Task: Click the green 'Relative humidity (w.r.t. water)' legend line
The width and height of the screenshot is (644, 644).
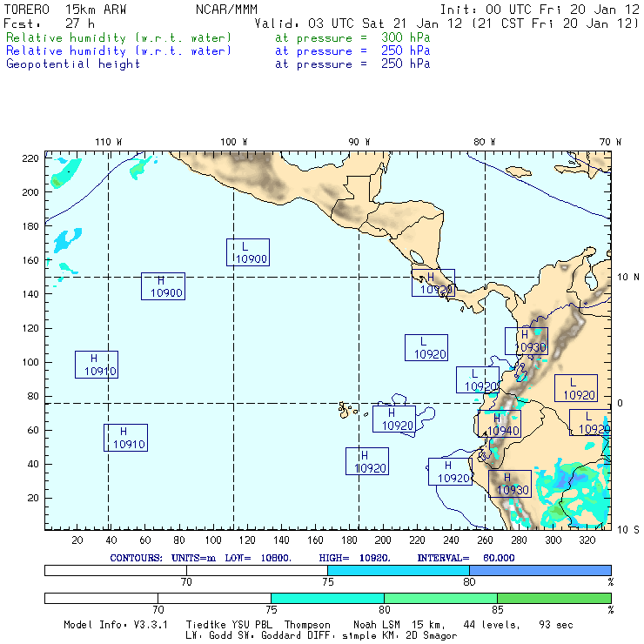Action: coord(118,37)
